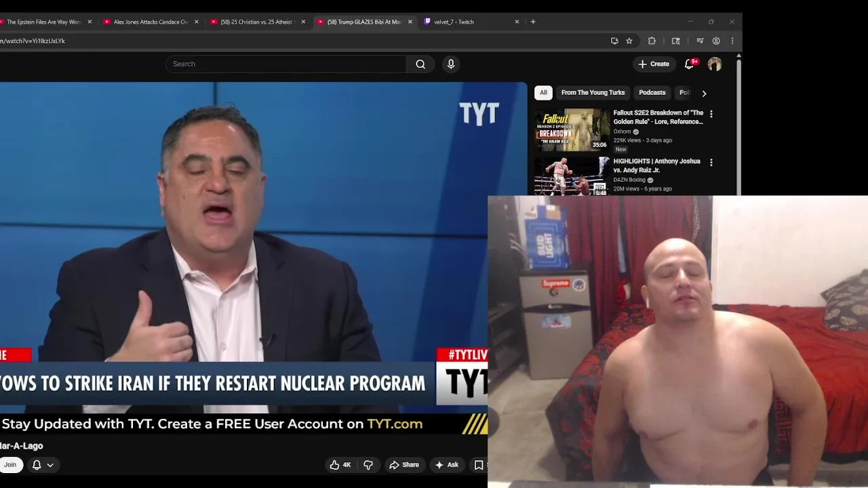Open Fallout S2E2 Breakdown video title
Screen dimensions: 868x488
[x=658, y=117]
